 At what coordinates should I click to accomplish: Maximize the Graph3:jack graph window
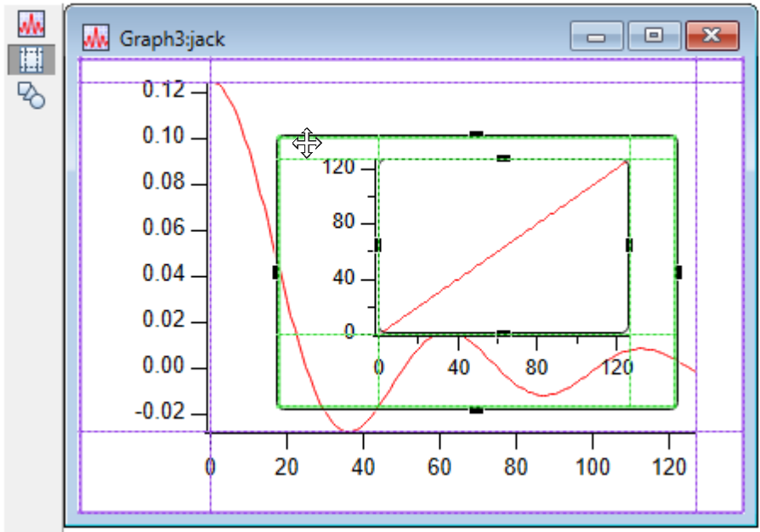pos(653,37)
